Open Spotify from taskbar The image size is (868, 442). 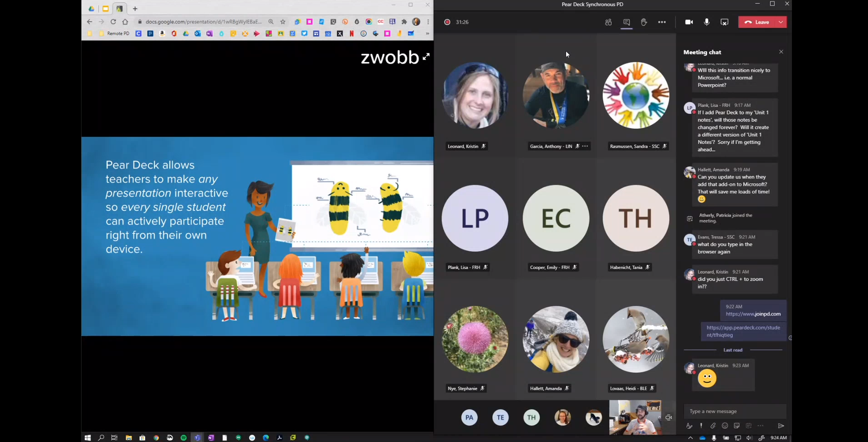pos(184,437)
